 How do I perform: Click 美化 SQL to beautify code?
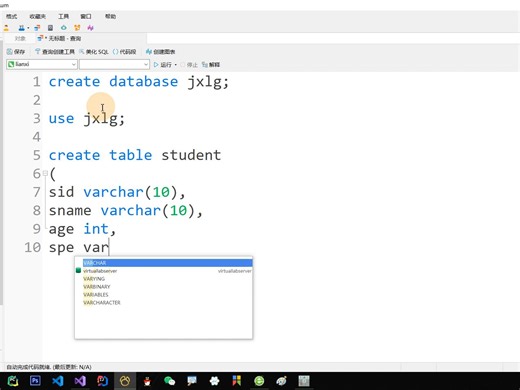pos(94,52)
